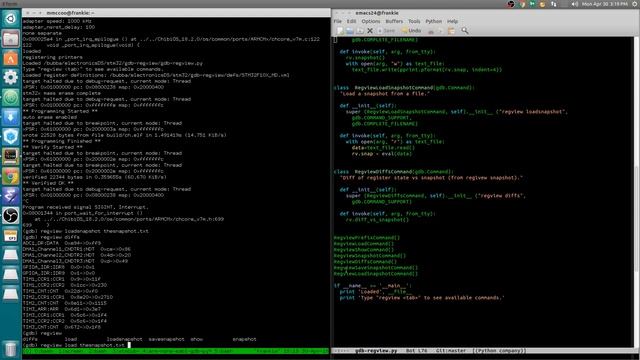640x360 pixels.
Task: Click Emacs Save toolbar button
Action: pos(386,31)
